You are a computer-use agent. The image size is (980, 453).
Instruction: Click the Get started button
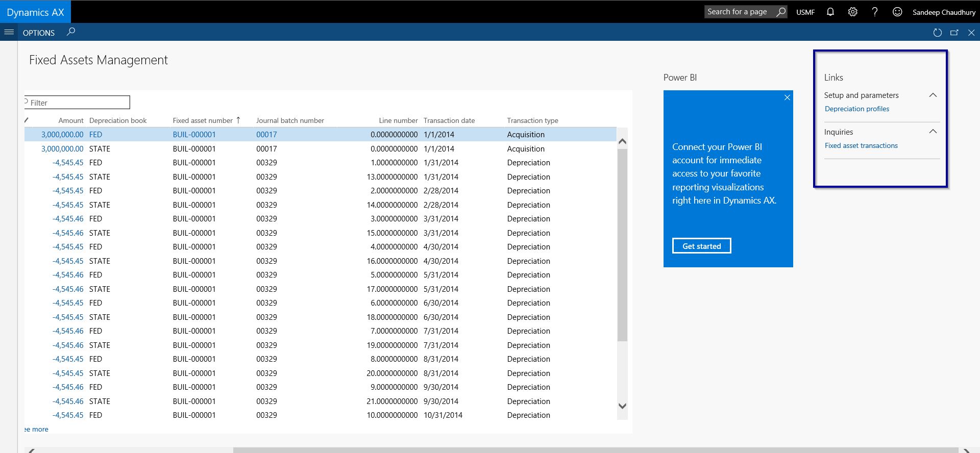coord(701,246)
